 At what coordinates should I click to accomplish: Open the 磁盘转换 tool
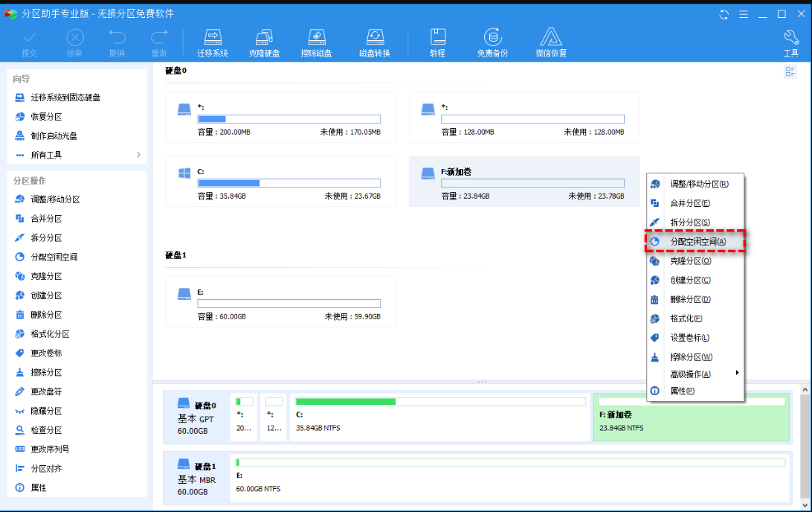375,42
